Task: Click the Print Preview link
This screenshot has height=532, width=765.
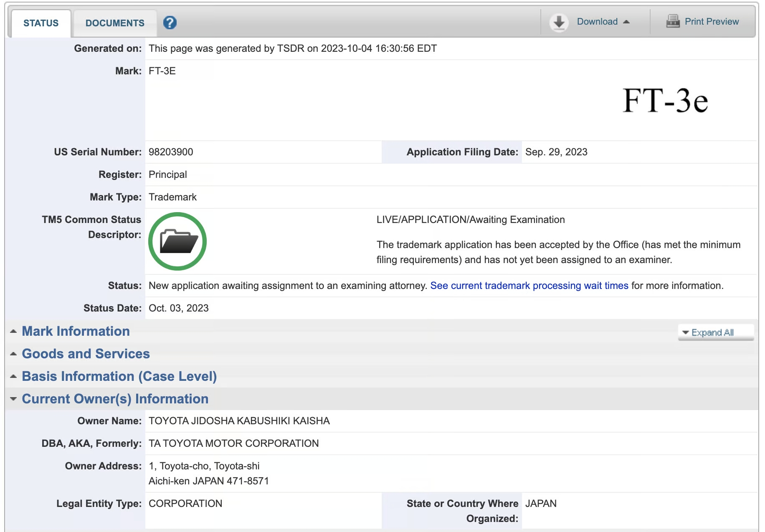Action: (712, 22)
